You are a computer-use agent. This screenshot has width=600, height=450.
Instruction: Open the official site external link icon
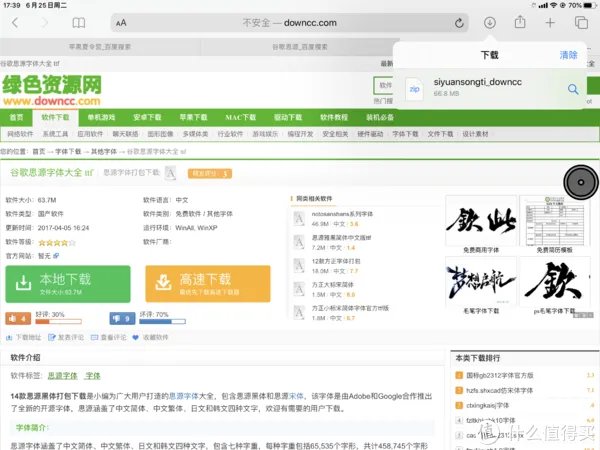pos(56,256)
